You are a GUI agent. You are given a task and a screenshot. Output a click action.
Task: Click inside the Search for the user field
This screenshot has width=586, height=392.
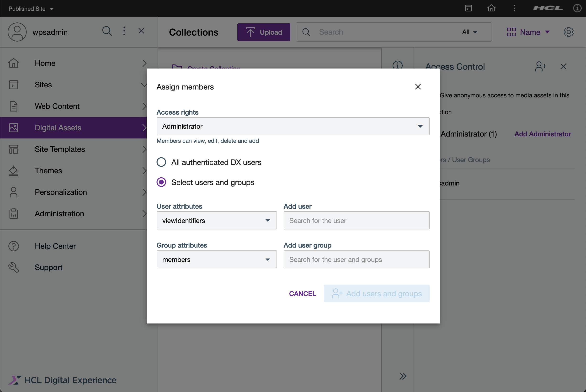(x=356, y=221)
